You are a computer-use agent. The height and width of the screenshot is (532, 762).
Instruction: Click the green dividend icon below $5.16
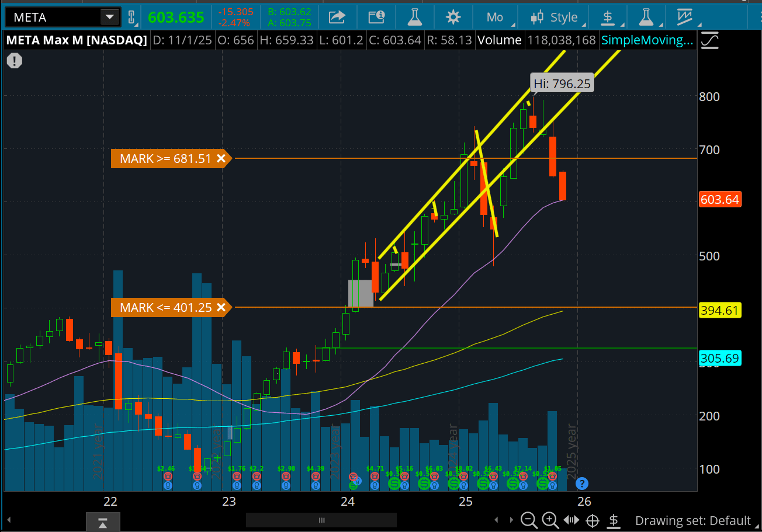tap(394, 484)
